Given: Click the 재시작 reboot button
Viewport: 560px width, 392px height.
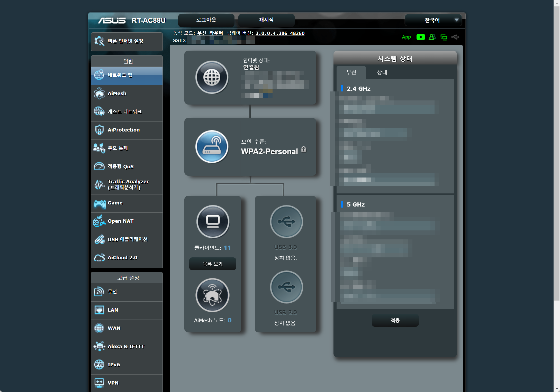Looking at the screenshot, I should coord(266,20).
